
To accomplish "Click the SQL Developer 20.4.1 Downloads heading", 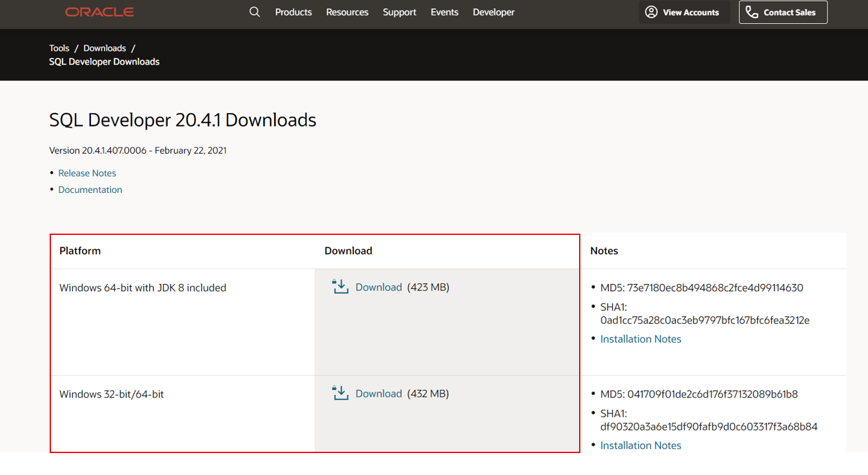I will [182, 120].
